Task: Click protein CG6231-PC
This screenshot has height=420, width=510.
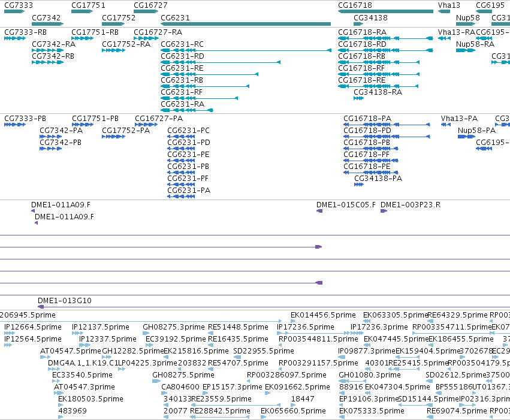Action: 188,131
